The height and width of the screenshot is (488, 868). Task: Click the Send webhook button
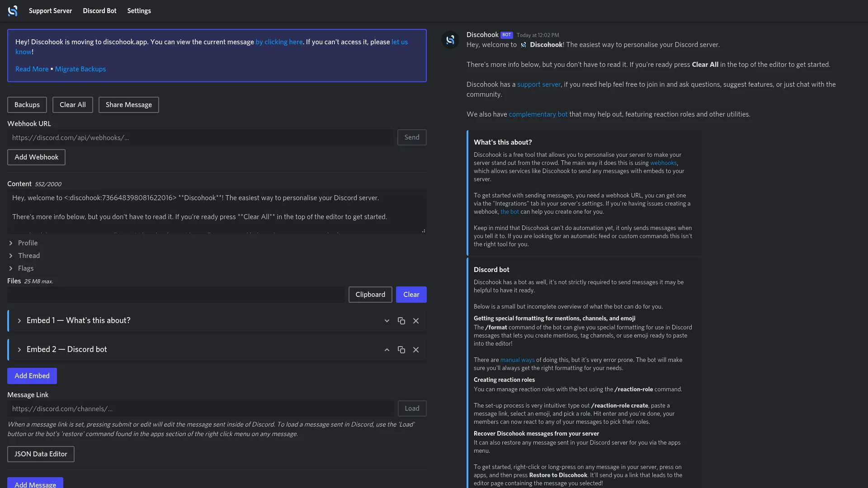412,137
